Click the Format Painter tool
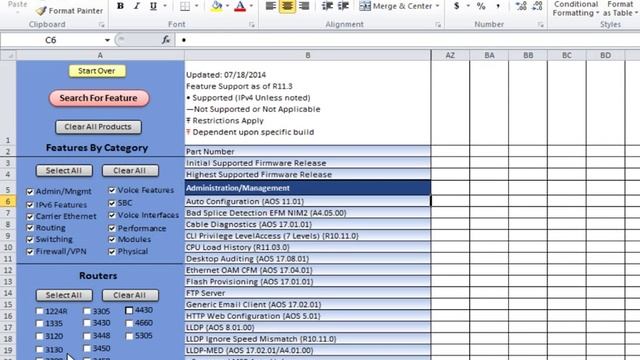Screen dimensions: 640x360 [x=69, y=11]
